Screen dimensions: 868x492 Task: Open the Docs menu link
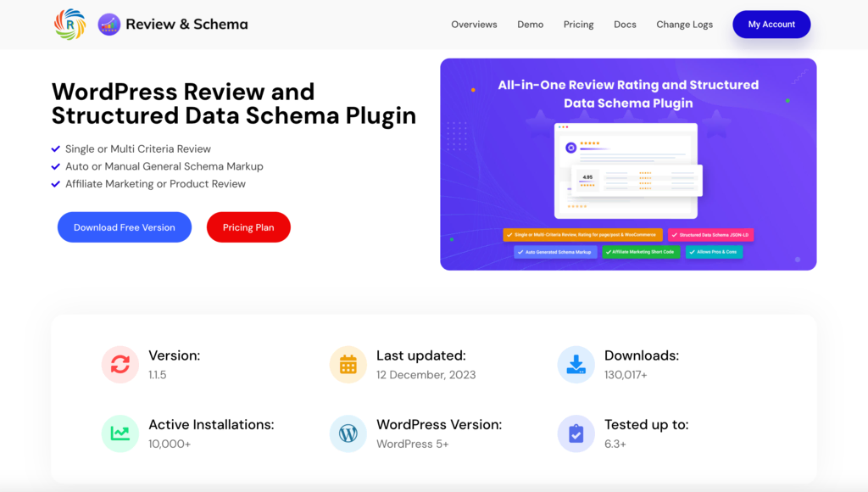click(x=625, y=25)
